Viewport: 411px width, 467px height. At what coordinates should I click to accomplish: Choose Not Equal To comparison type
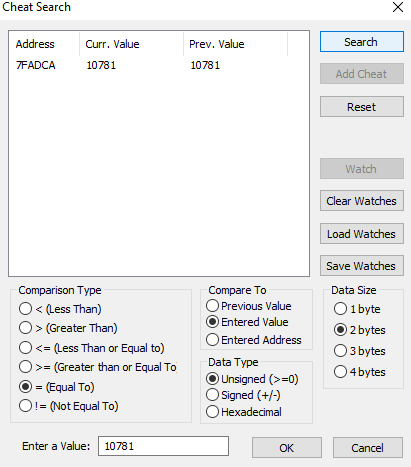(69, 406)
